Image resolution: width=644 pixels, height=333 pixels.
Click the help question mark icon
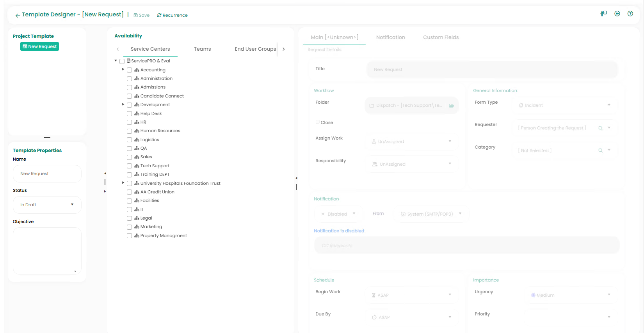coord(630,14)
